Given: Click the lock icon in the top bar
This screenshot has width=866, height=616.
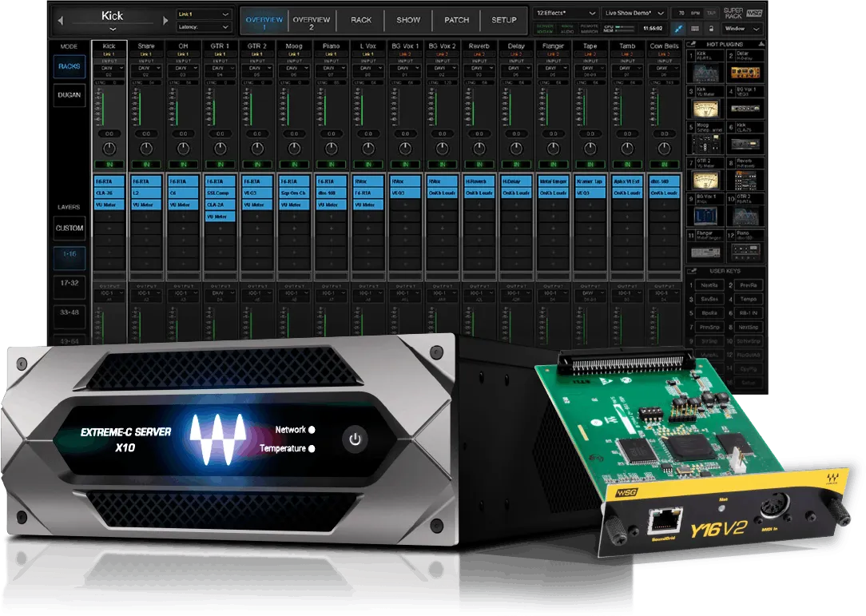Looking at the screenshot, I should 711,29.
